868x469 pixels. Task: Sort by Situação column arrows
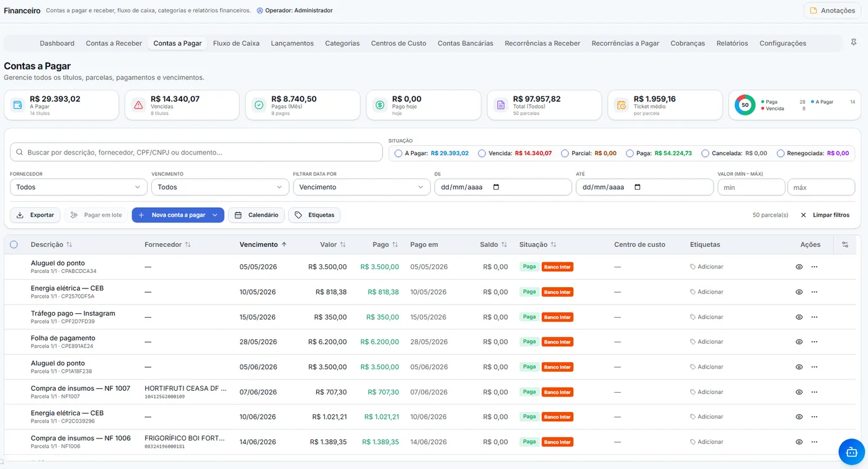554,244
